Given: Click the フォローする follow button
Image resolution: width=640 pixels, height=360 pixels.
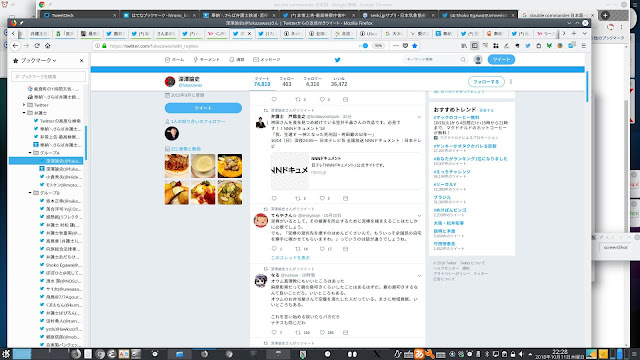Looking at the screenshot, I should [486, 82].
